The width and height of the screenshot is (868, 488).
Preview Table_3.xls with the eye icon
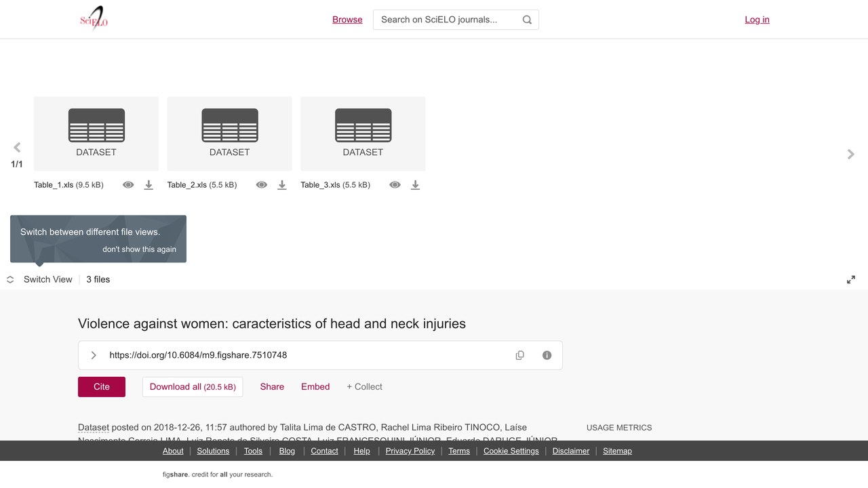(395, 185)
